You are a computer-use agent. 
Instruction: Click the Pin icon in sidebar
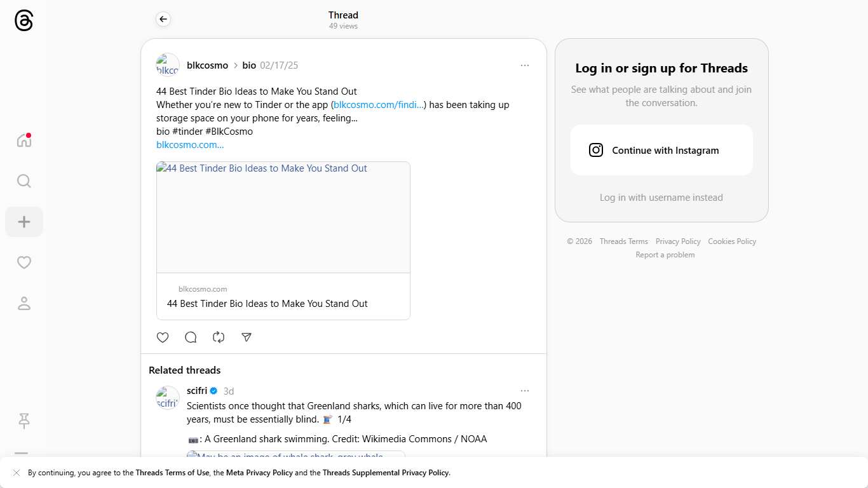pyautogui.click(x=24, y=421)
